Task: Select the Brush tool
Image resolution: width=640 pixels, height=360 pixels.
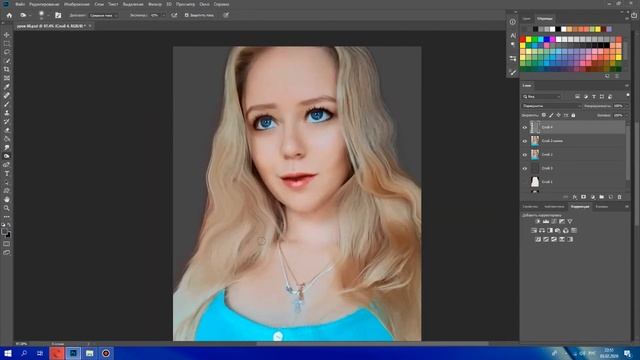Action: [7, 104]
